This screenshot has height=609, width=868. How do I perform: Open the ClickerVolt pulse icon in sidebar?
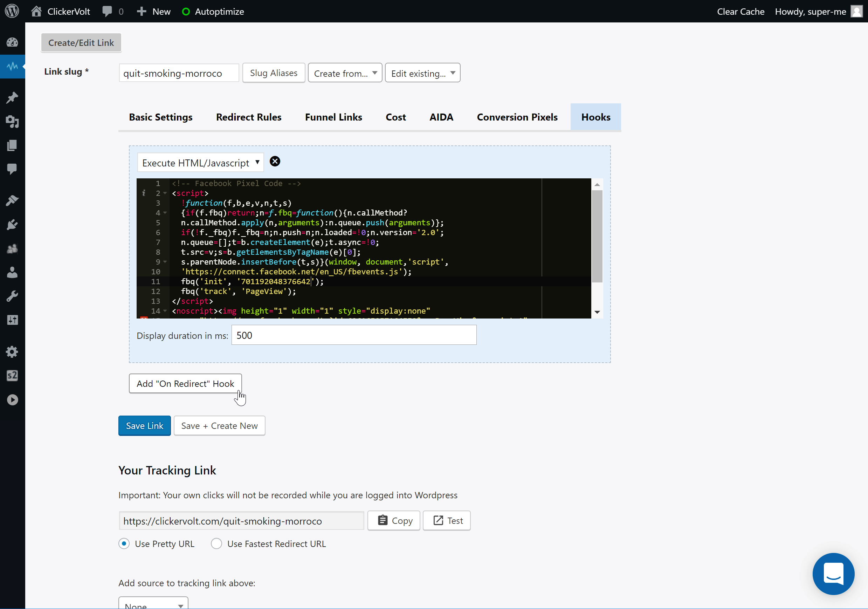click(x=13, y=66)
